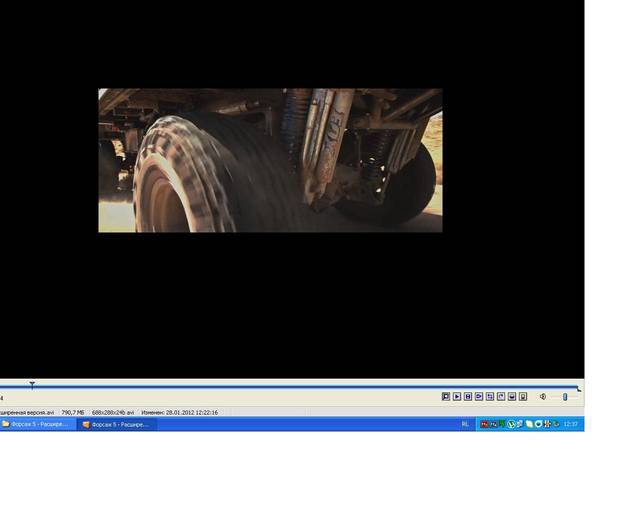The image size is (640, 512).
Task: Click the file name ending 'версия.avi' in status bar
Action: 27,412
